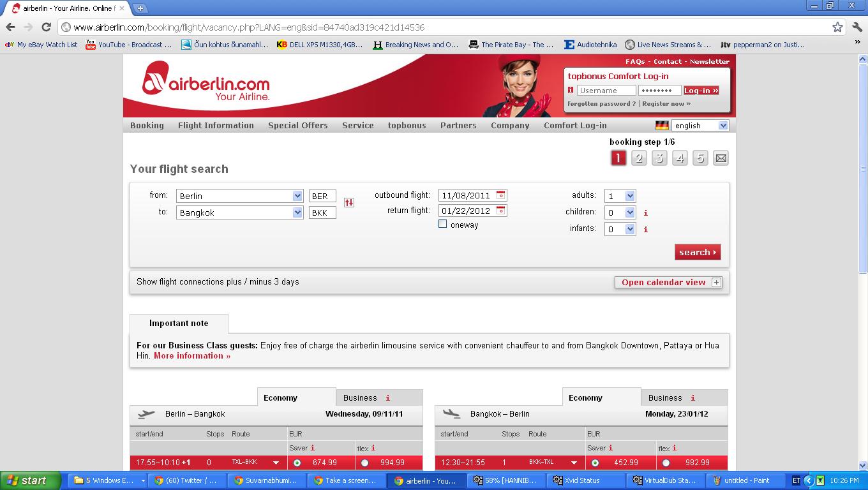Click the outbound flight date field
This screenshot has height=490, width=868.
[x=473, y=196]
